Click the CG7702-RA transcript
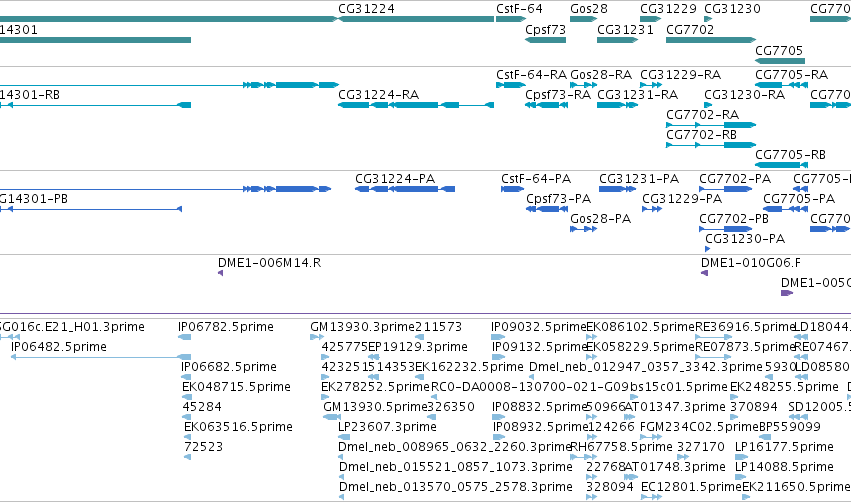 click(x=711, y=125)
